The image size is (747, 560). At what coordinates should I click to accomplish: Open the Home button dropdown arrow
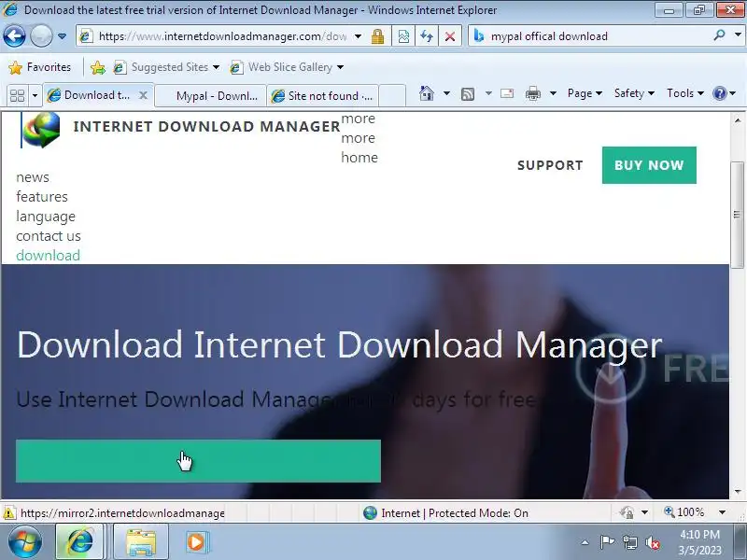pyautogui.click(x=446, y=93)
